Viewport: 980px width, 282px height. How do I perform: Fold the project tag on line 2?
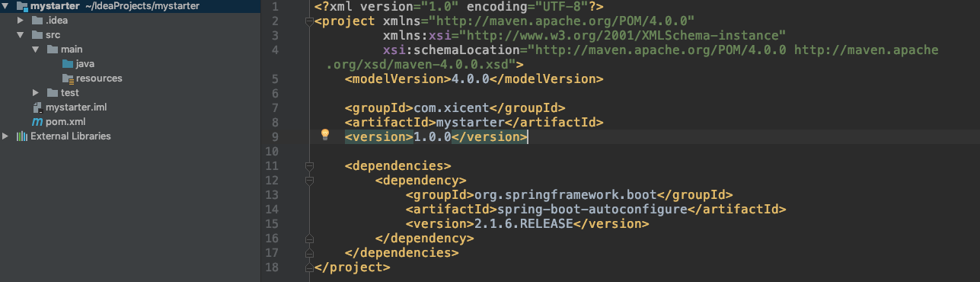308,21
